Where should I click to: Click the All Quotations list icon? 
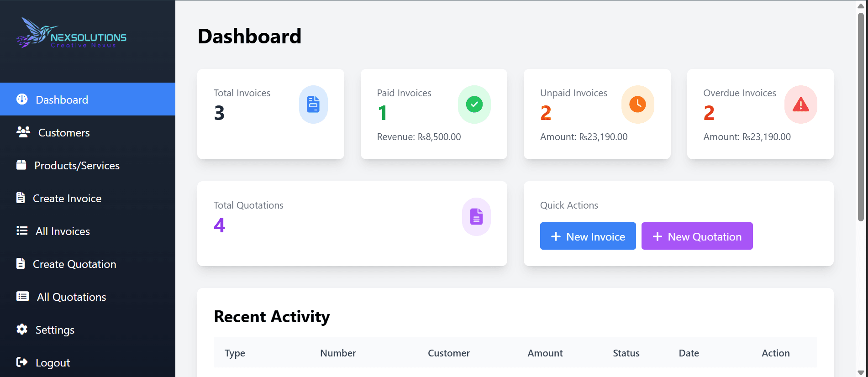[x=22, y=296]
